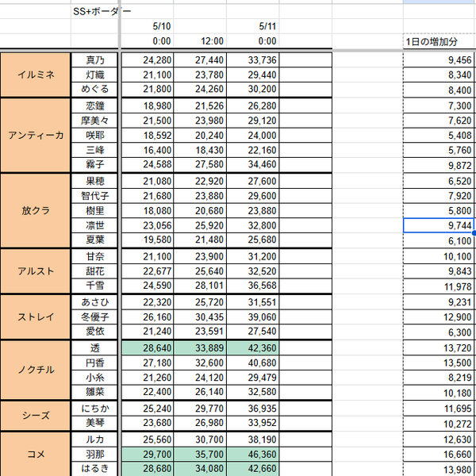Click the 三峰 name cell

point(94,150)
